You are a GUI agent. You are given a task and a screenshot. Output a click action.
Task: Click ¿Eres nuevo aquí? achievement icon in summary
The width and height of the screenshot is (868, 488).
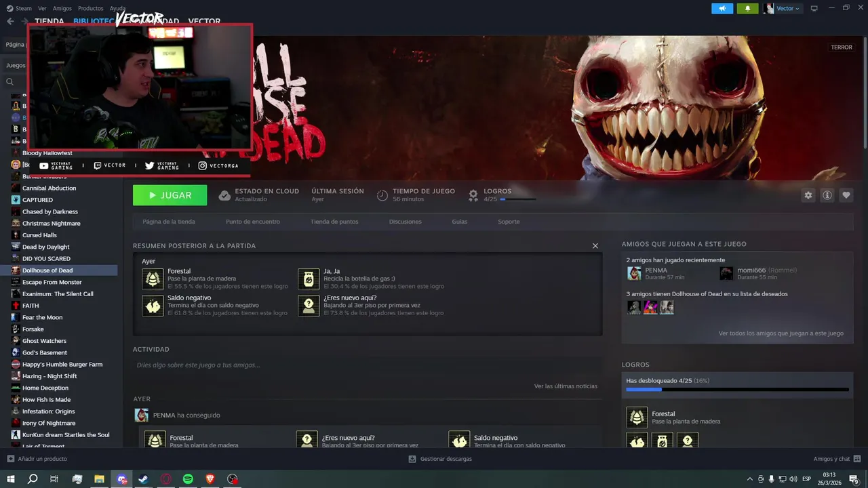[309, 306]
